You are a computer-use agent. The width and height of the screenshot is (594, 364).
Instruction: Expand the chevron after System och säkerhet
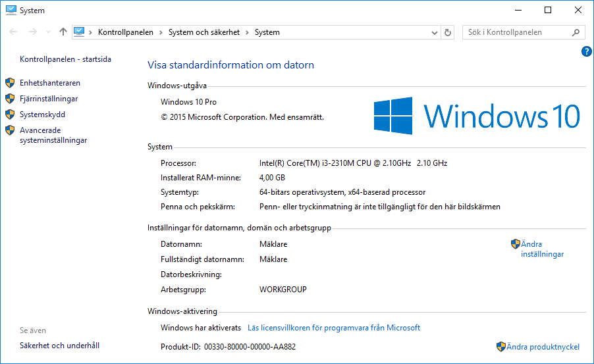247,32
